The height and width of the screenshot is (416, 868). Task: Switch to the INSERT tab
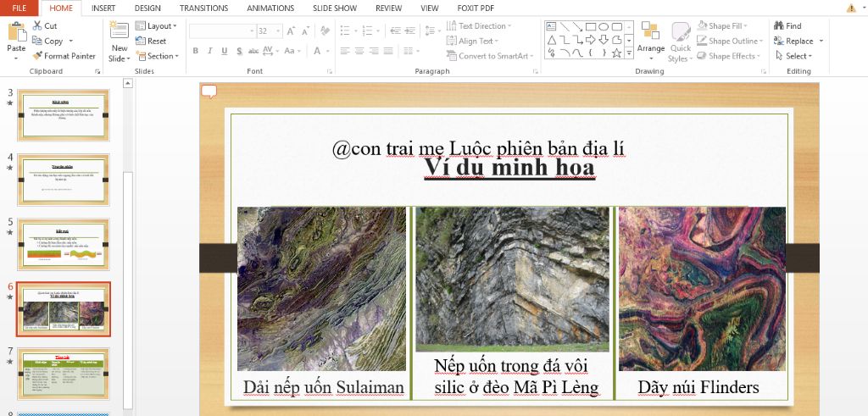[103, 8]
